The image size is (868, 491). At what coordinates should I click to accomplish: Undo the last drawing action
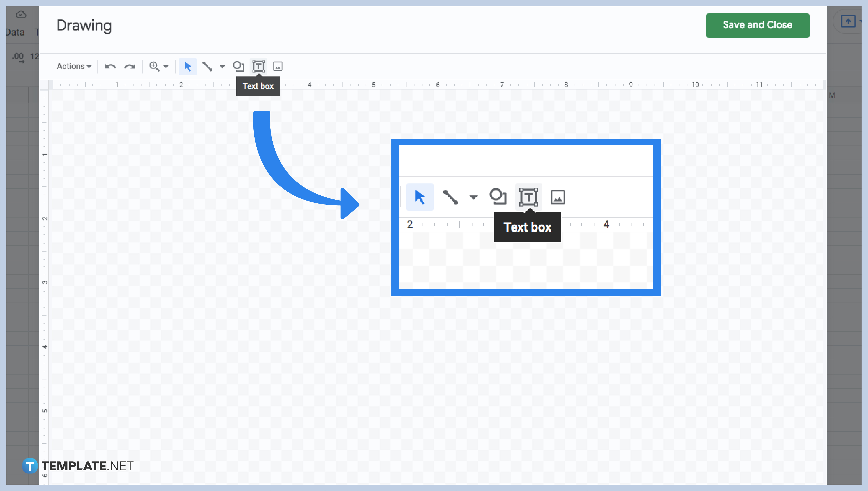(110, 66)
